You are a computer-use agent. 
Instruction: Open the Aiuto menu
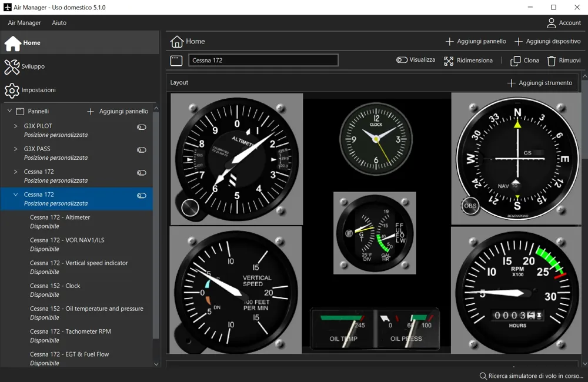coord(59,23)
